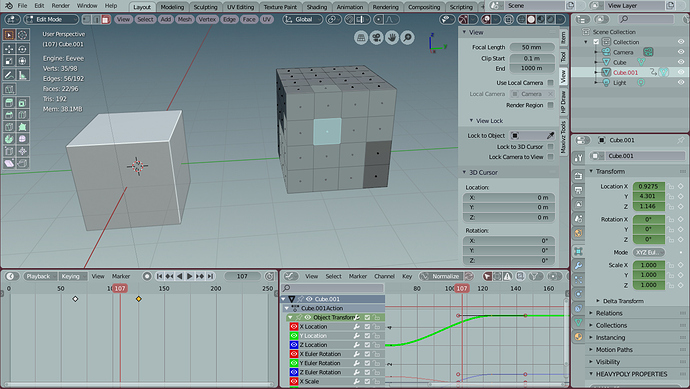The image size is (690, 389).
Task: Open the viewport Mesh menu
Action: [x=184, y=19]
